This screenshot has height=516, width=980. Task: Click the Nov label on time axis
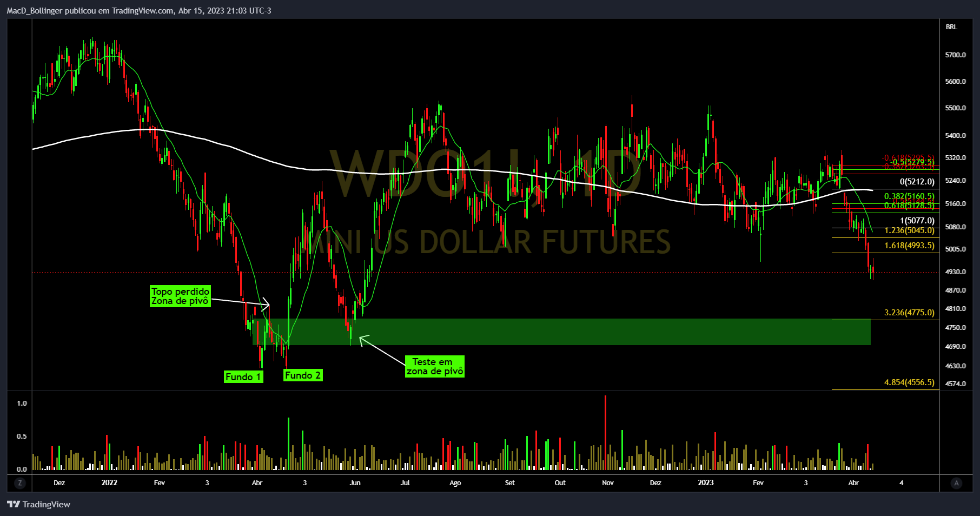[608, 483]
